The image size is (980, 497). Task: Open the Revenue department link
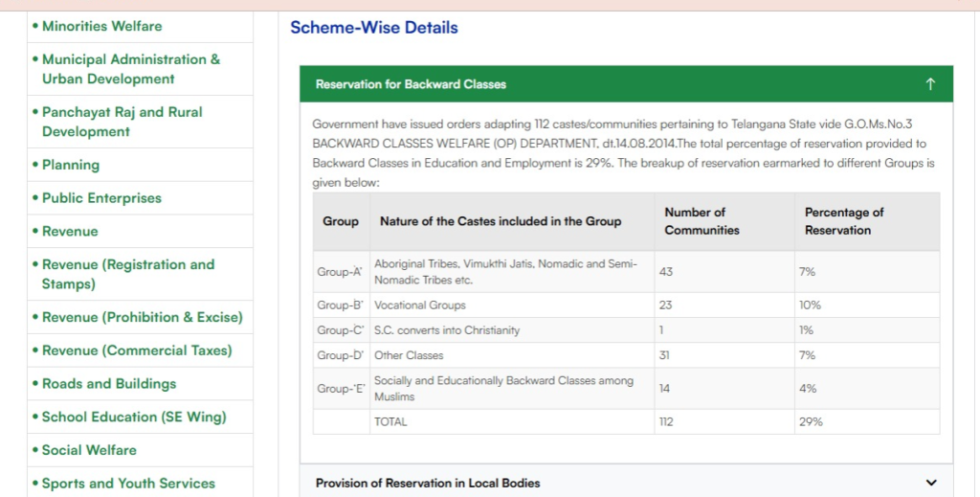coord(70,231)
